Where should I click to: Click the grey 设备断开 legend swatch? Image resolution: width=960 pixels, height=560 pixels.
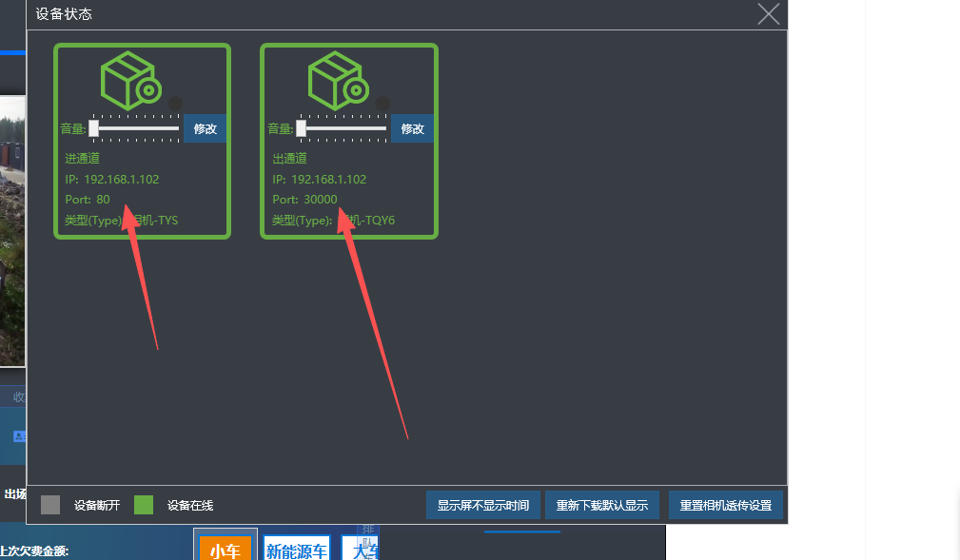click(x=50, y=505)
